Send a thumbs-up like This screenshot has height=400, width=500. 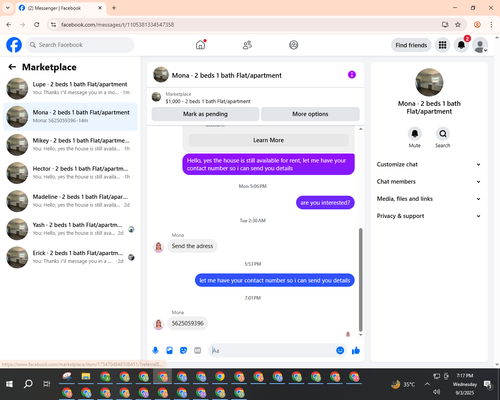click(356, 350)
